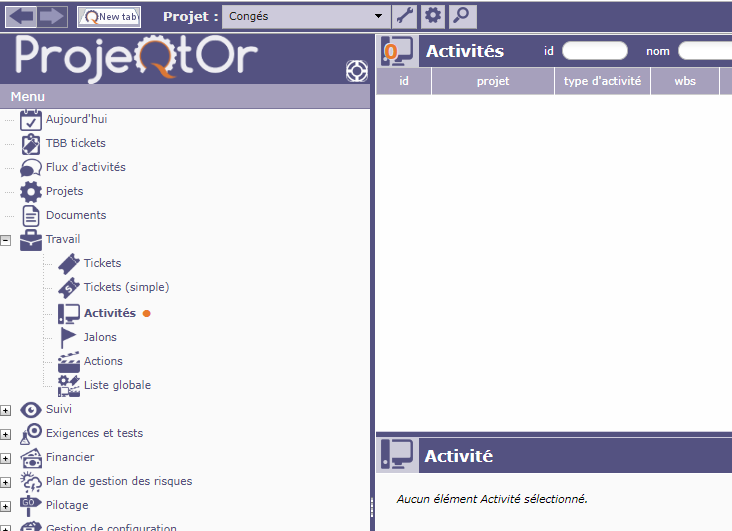This screenshot has width=732, height=531.
Task: Click the Menu header bar
Action: [x=185, y=97]
